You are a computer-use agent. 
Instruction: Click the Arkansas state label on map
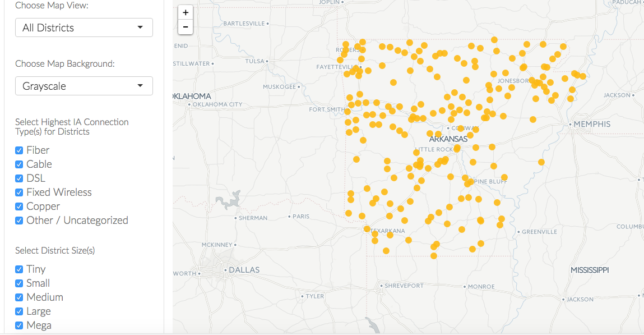click(x=448, y=139)
